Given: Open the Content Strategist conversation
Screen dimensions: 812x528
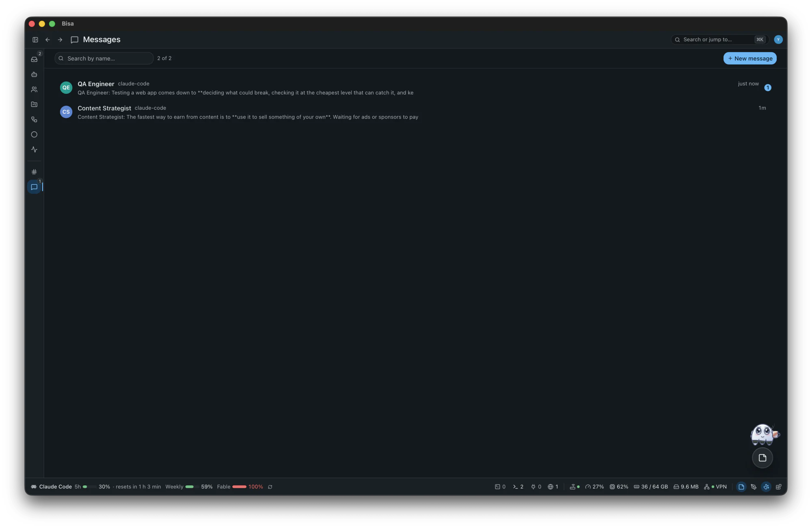Looking at the screenshot, I should (415, 112).
